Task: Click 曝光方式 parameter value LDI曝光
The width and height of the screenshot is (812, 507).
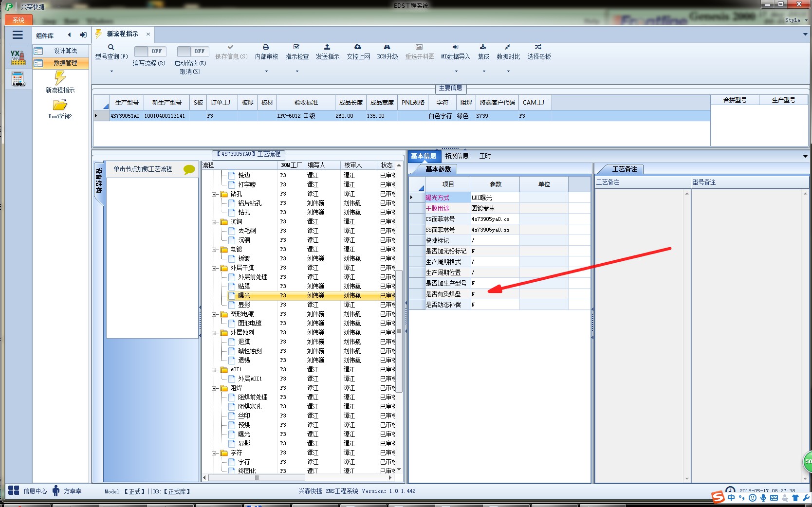Action: coord(495,198)
